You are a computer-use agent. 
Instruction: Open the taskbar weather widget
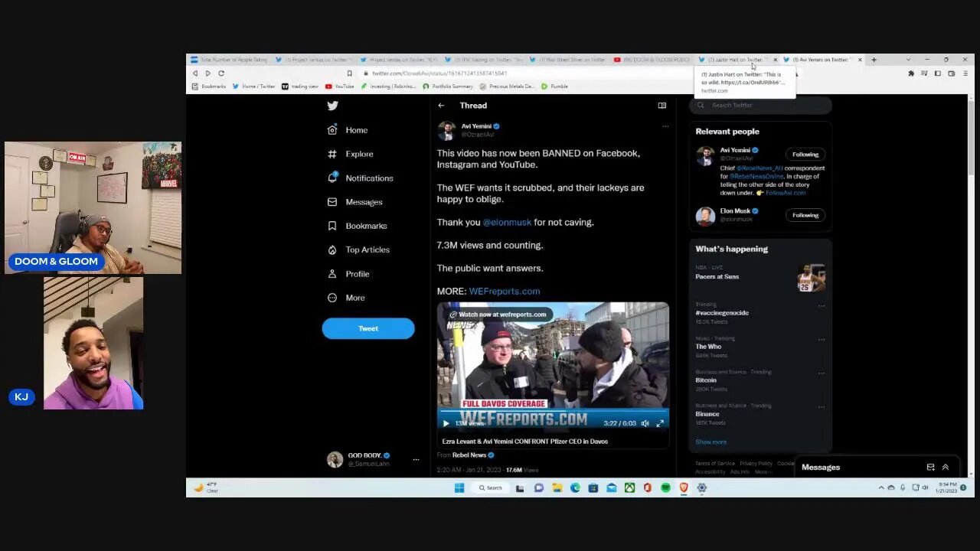tap(207, 487)
